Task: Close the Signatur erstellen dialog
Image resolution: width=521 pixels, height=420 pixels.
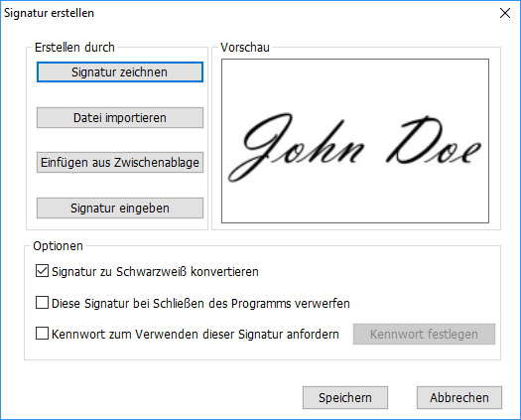Action: (505, 13)
